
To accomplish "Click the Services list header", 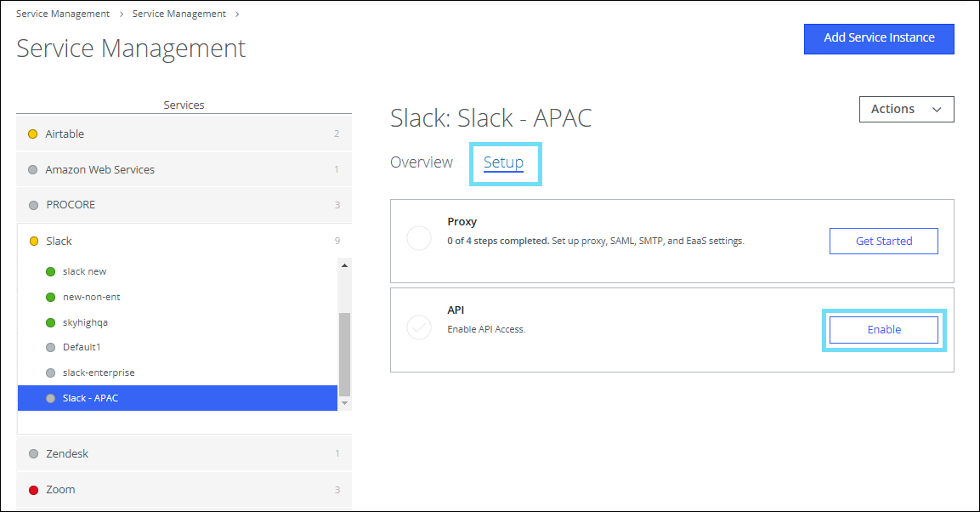I will pyautogui.click(x=184, y=105).
